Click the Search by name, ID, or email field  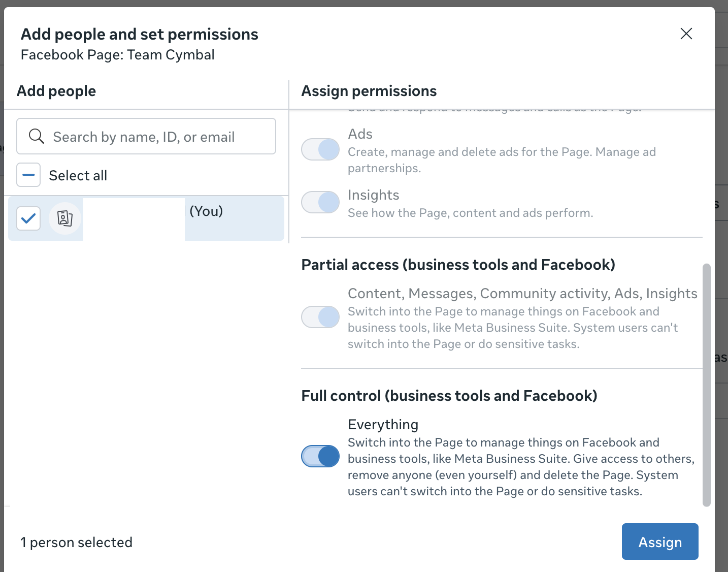click(152, 137)
